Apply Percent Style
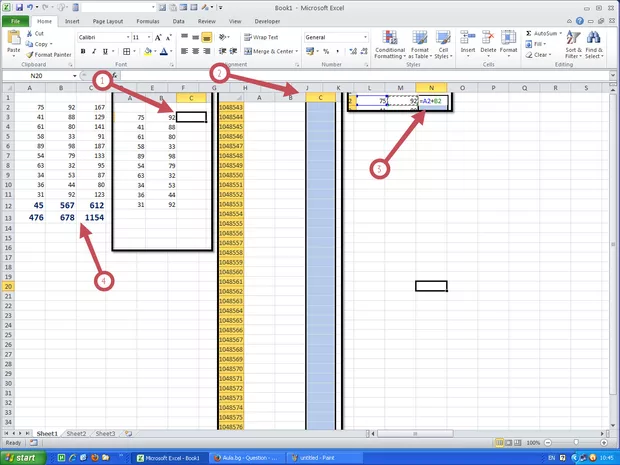The height and width of the screenshot is (465, 620). [x=326, y=51]
